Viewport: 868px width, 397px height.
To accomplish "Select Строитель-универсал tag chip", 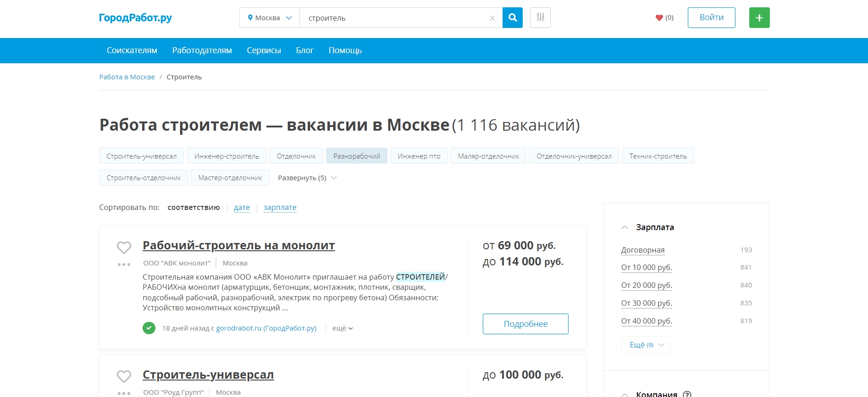I will [x=142, y=156].
